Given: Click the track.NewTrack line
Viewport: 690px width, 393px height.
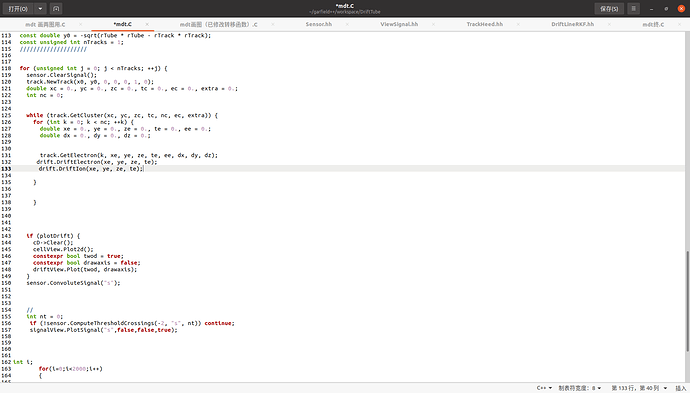Looking at the screenshot, I should (x=90, y=81).
